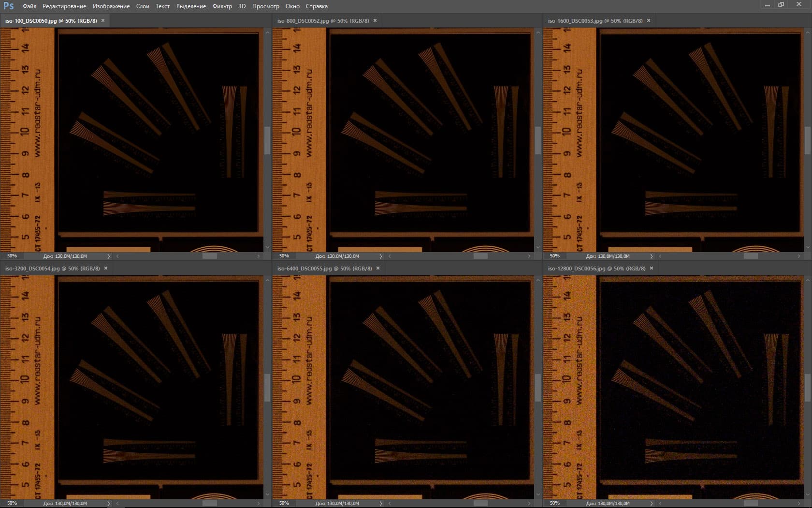Click the horizontal scrollbar thumb in iso-100 window
This screenshot has height=508, width=812.
coord(209,256)
